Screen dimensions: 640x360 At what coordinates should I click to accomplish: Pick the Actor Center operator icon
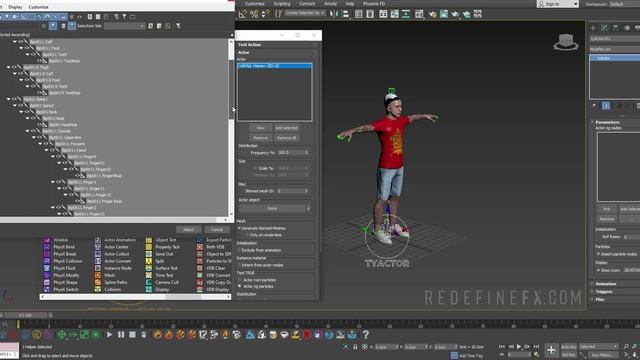pos(98,247)
